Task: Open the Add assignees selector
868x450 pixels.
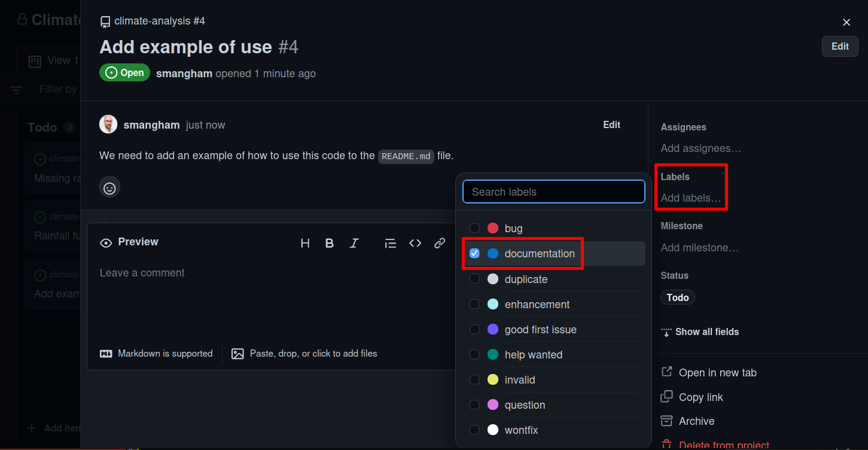Action: coord(701,148)
